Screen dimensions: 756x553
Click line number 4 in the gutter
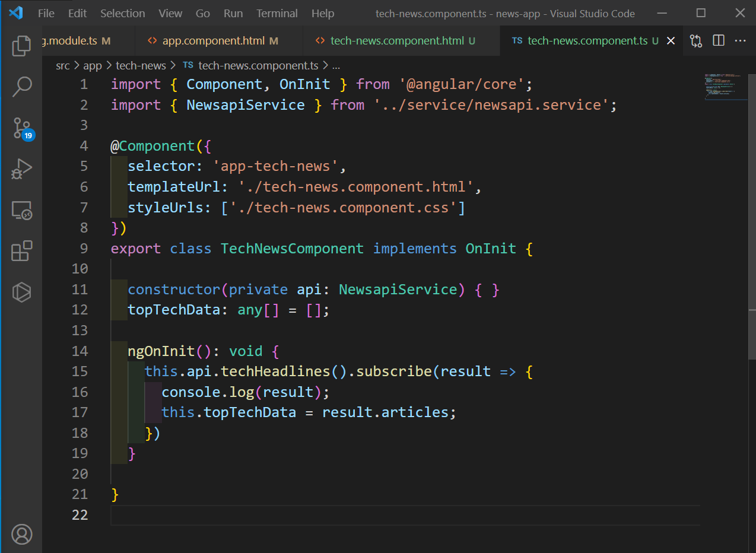click(84, 146)
